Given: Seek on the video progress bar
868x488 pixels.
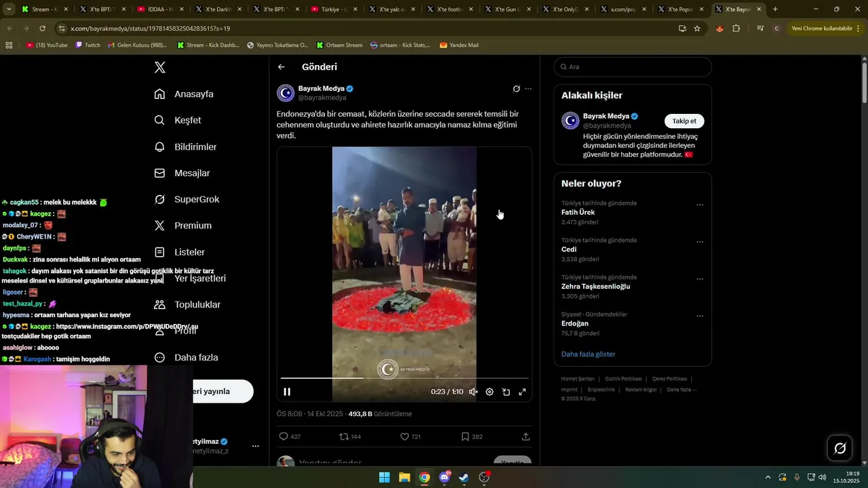Looking at the screenshot, I should (x=404, y=378).
